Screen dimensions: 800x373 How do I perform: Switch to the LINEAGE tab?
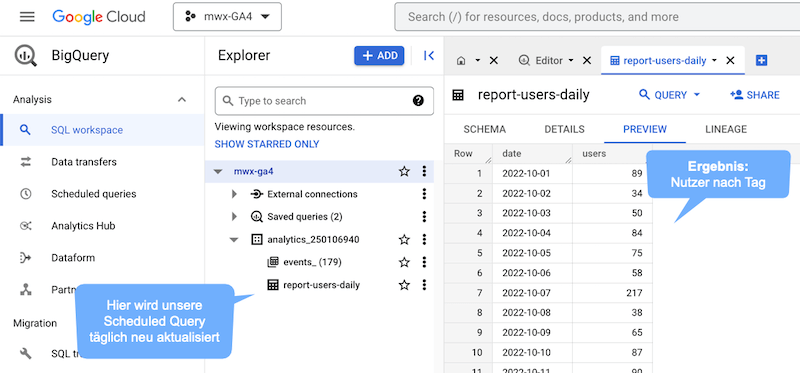tap(726, 130)
